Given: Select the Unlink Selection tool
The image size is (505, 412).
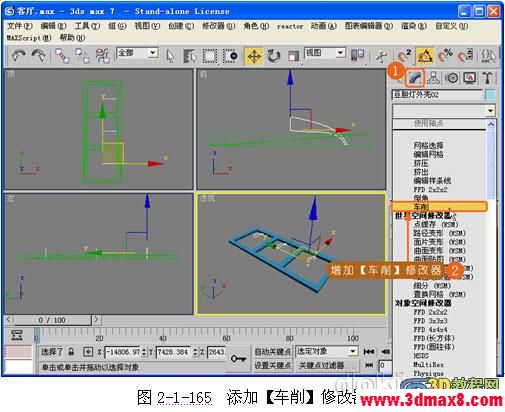Looking at the screenshot, I should click(82, 56).
